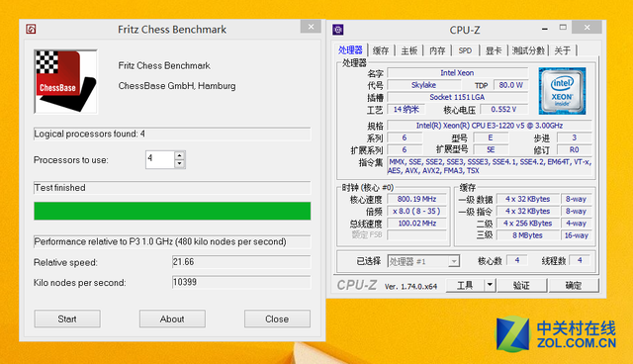Click the 16-way cache associativity value
Image resolution: width=633 pixels, height=364 pixels.
(x=576, y=234)
